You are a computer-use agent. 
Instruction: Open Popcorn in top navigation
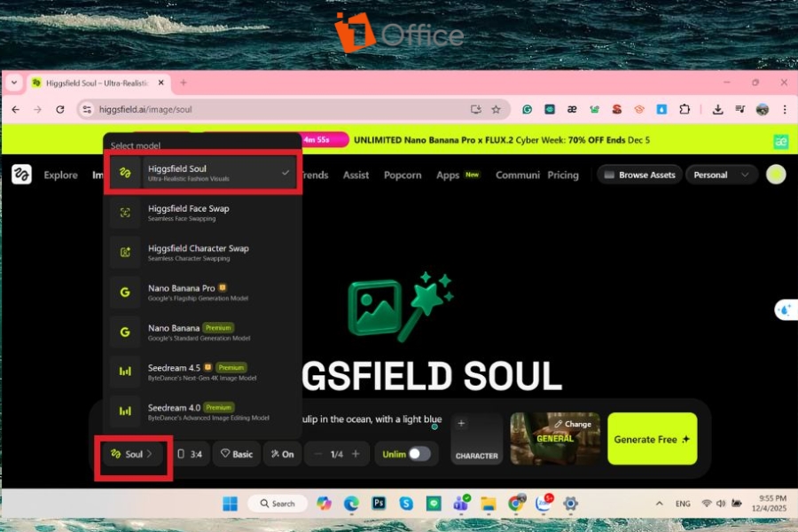403,176
